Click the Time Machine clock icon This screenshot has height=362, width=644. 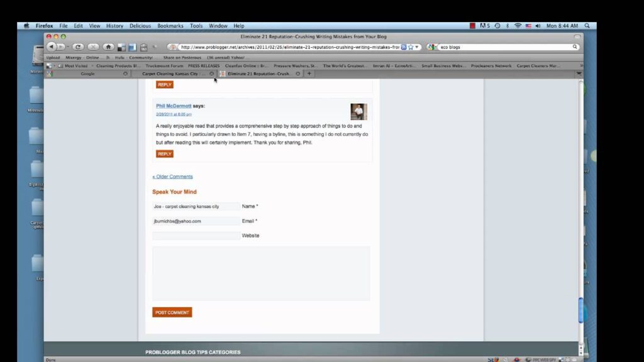pos(497,25)
